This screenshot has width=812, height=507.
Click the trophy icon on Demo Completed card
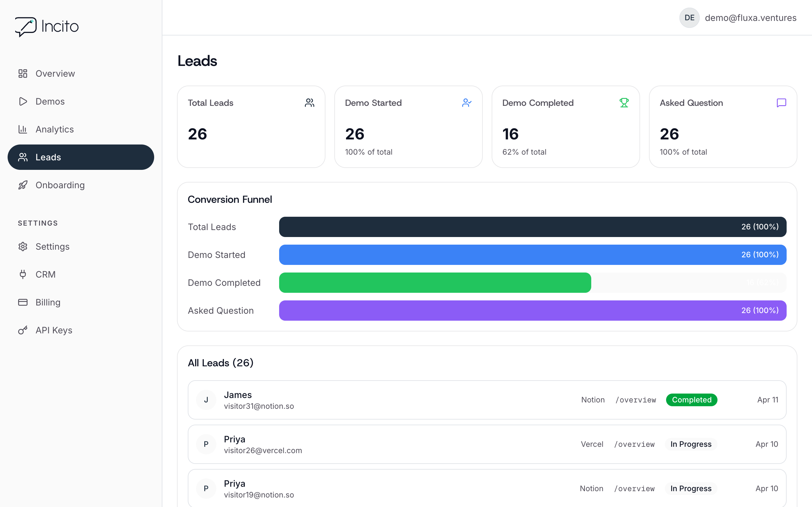[x=624, y=103]
